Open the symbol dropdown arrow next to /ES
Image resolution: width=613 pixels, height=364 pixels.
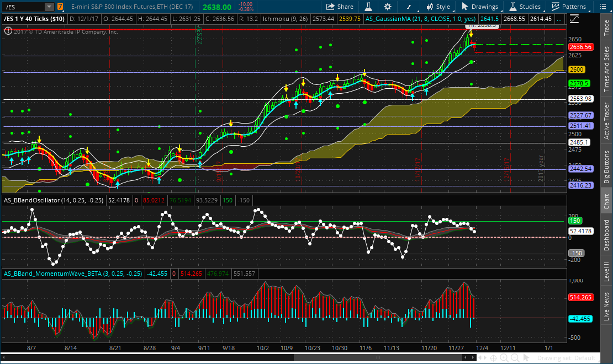coord(49,7)
